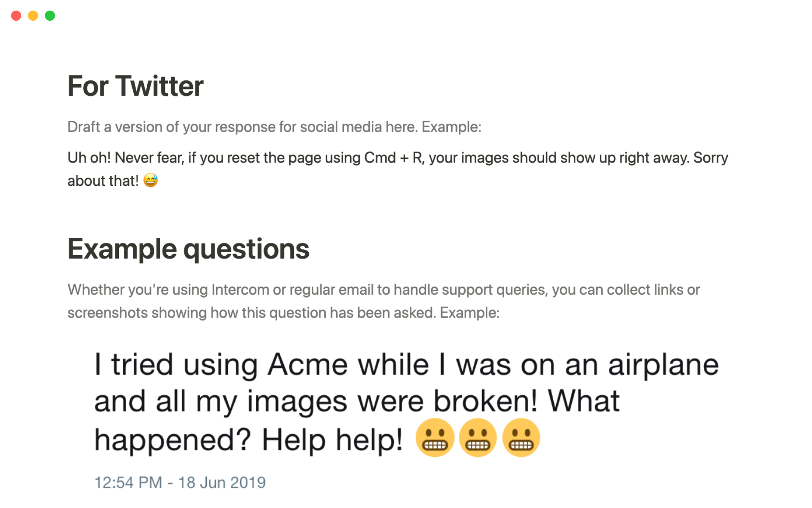Click the green fullscreen window button
Screen dimensions: 812x508
tap(50, 16)
